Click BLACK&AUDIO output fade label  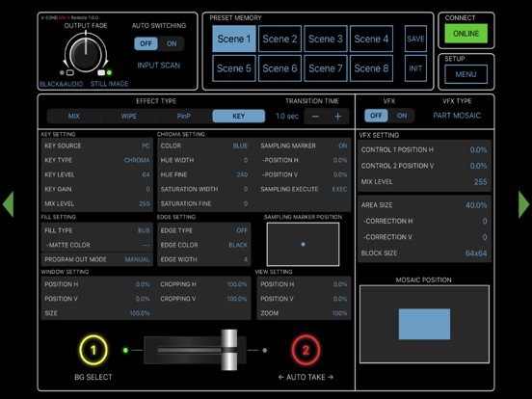61,84
